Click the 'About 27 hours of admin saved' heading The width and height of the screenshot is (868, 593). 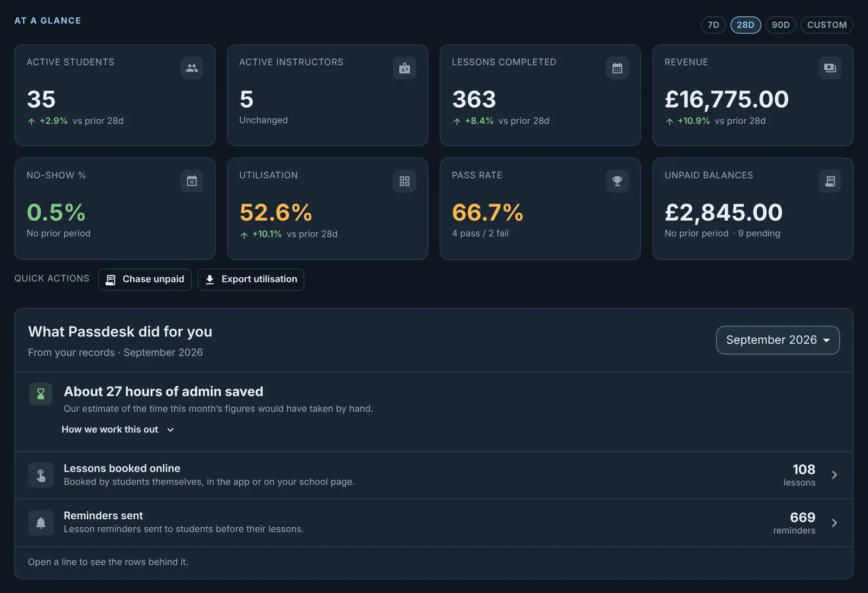pyautogui.click(x=163, y=392)
